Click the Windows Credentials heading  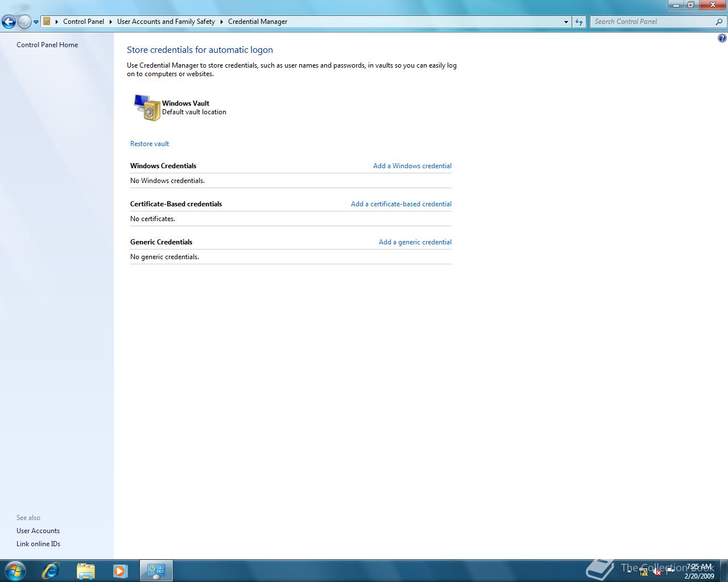coord(163,166)
